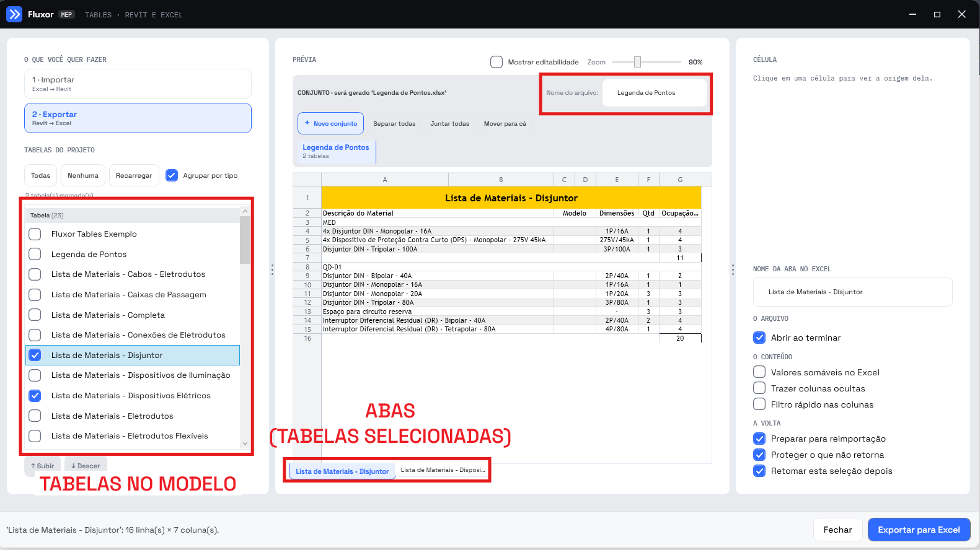Click the Zoom slider handle

pyautogui.click(x=637, y=62)
